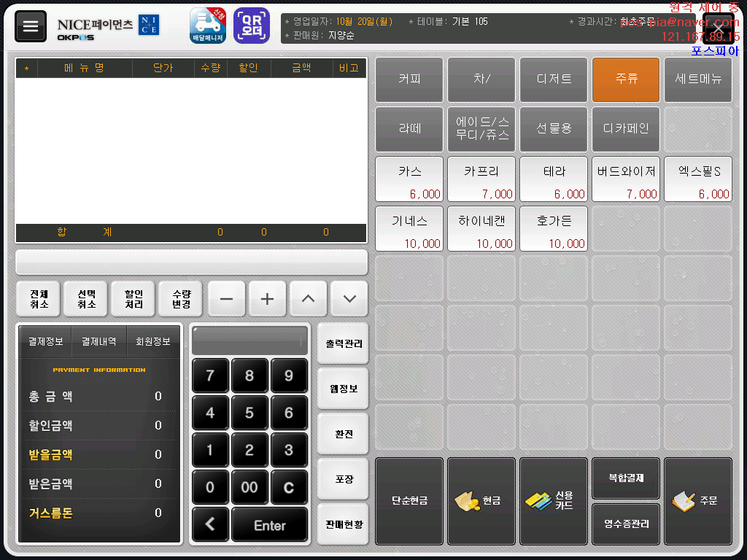Add 기네스 to the order
The image size is (747, 560).
pos(409,229)
